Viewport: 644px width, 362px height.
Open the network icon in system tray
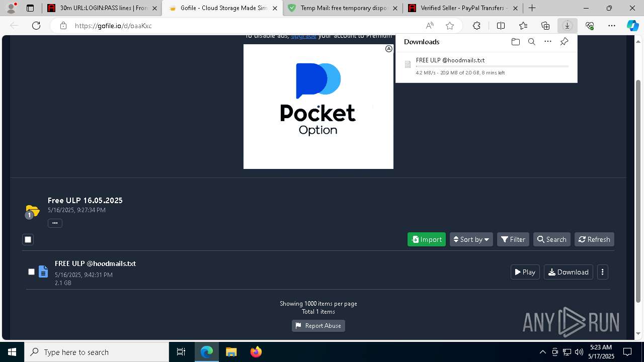click(x=567, y=352)
